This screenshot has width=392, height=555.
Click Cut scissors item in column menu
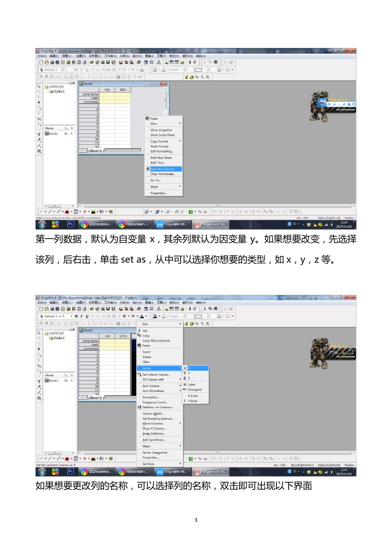coord(159,330)
